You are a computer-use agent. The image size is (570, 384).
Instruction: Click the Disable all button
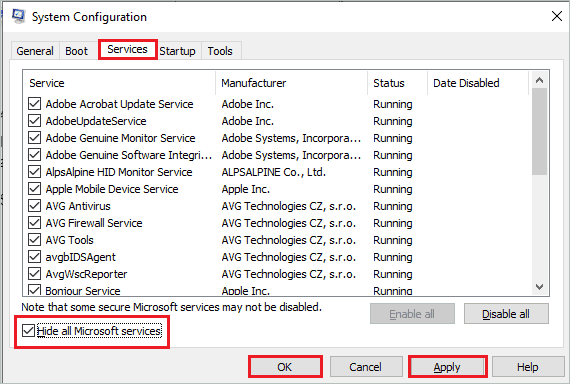506,314
